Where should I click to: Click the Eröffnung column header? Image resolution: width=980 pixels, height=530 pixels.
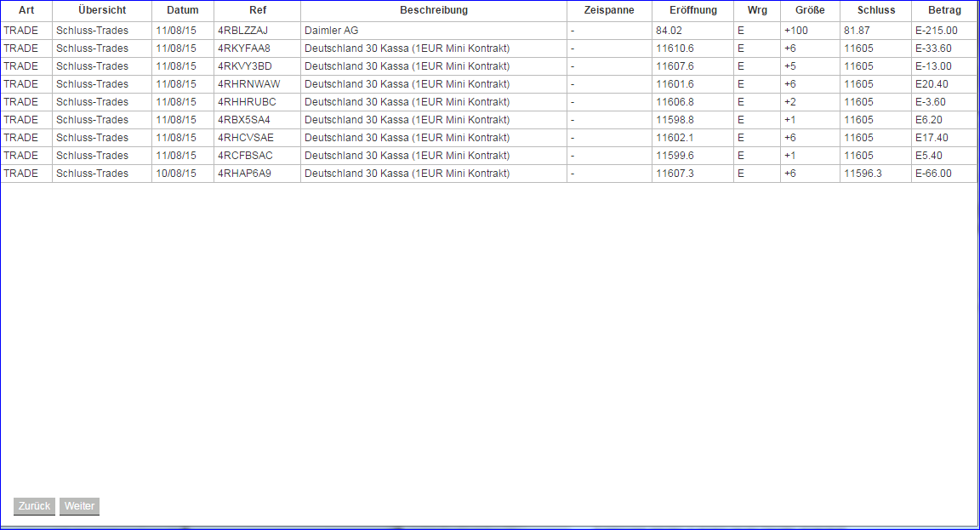click(x=692, y=10)
